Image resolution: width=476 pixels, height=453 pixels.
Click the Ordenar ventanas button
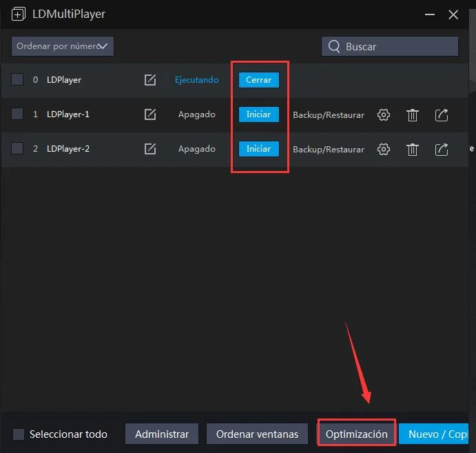tap(257, 434)
